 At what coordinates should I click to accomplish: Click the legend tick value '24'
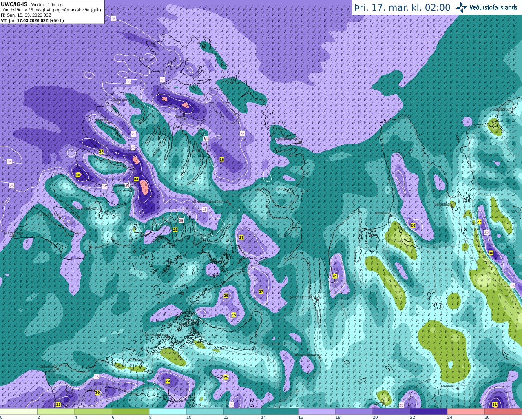(x=449, y=417)
